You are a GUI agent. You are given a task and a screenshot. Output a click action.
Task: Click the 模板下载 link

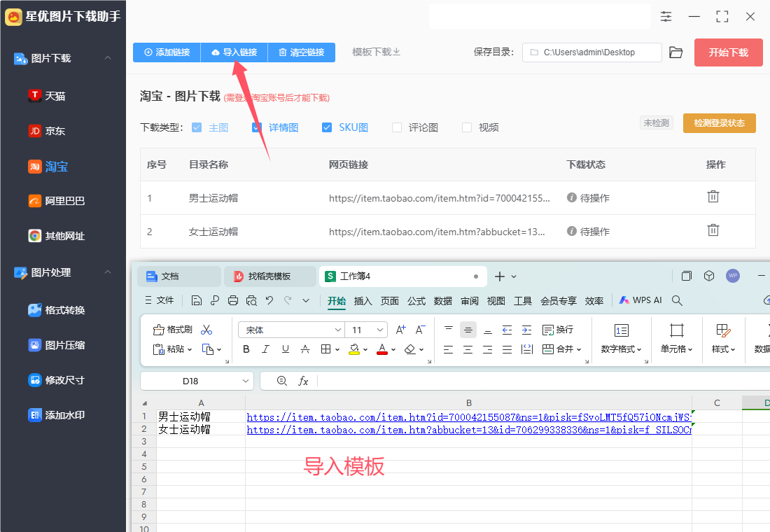coord(376,52)
